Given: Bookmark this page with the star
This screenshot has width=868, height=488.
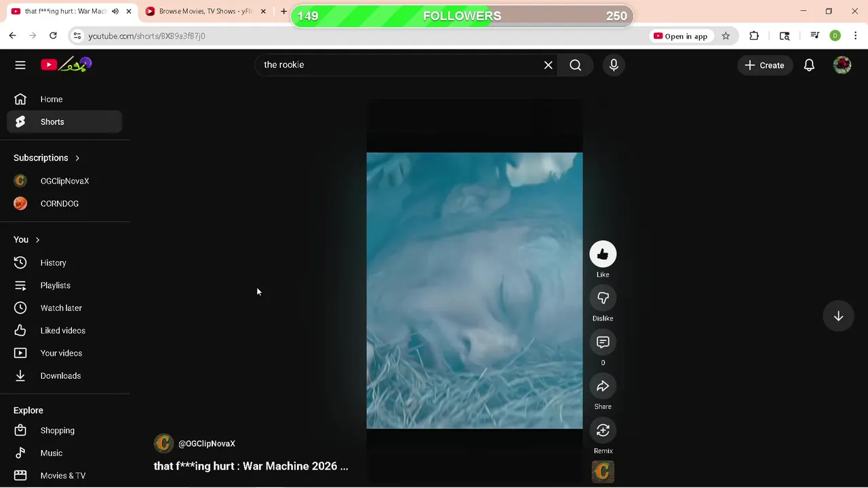Looking at the screenshot, I should (x=726, y=36).
